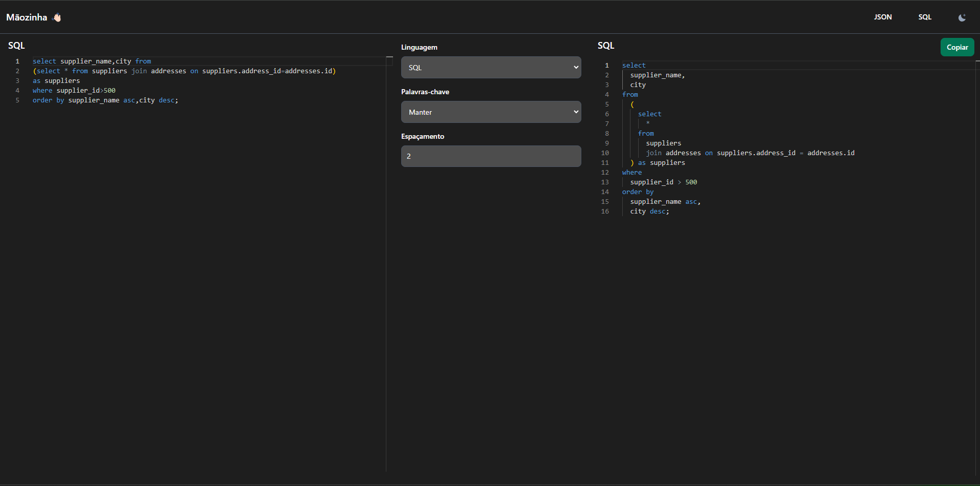
Task: Click output line 10 join addresses
Action: tap(750, 153)
